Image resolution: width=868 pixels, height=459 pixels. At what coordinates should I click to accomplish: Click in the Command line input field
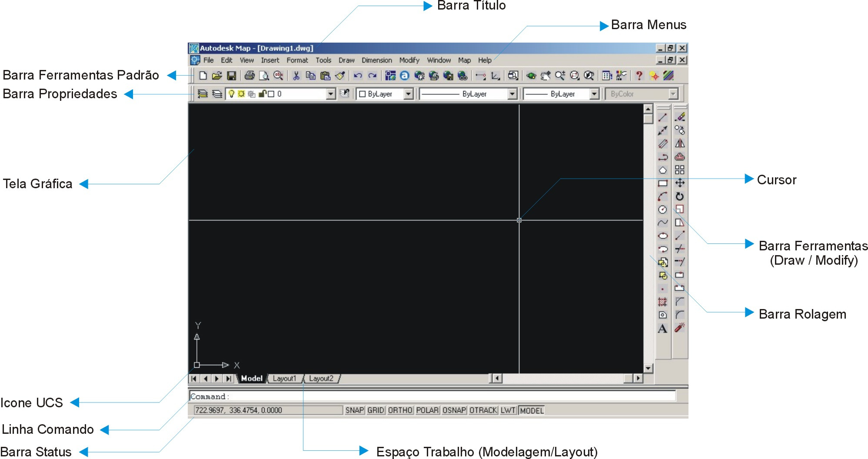pyautogui.click(x=432, y=396)
